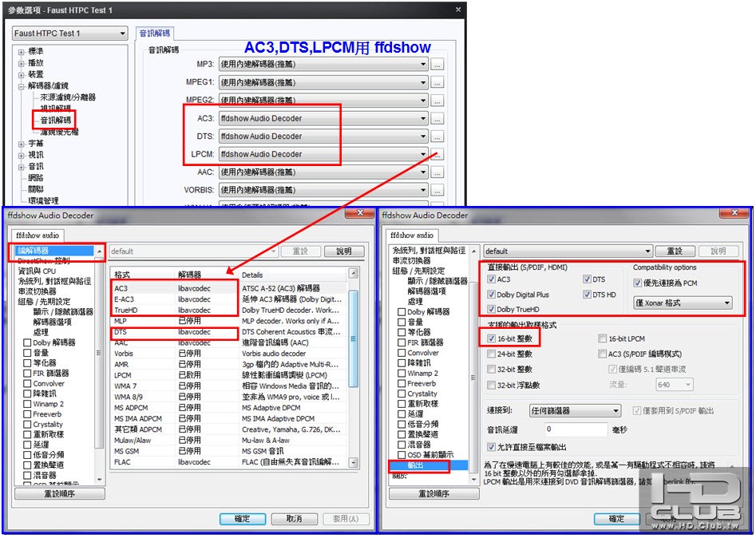This screenshot has height=538, width=756.
Task: Collapse the 解碼器/濾鏡 tree node
Action: click(x=22, y=86)
